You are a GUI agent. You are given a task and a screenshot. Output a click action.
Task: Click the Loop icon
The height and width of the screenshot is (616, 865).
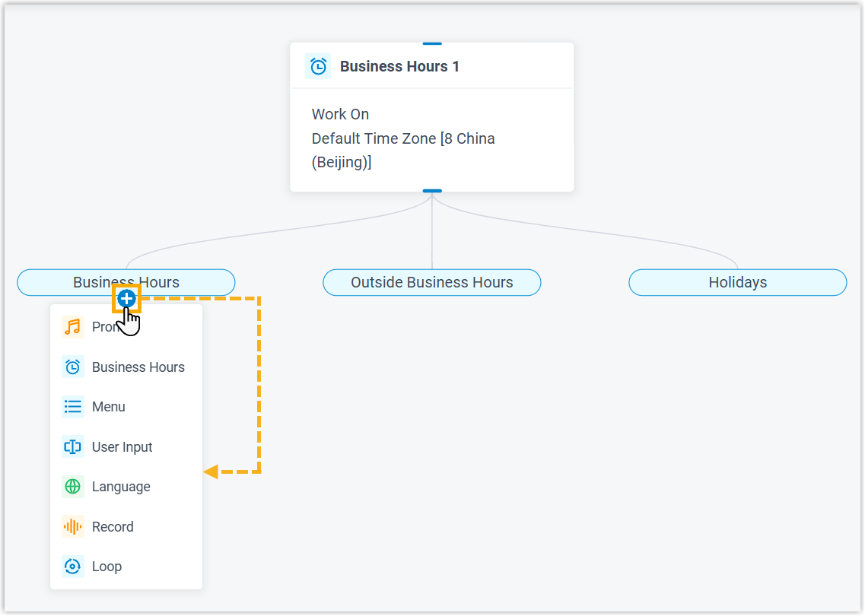[73, 567]
